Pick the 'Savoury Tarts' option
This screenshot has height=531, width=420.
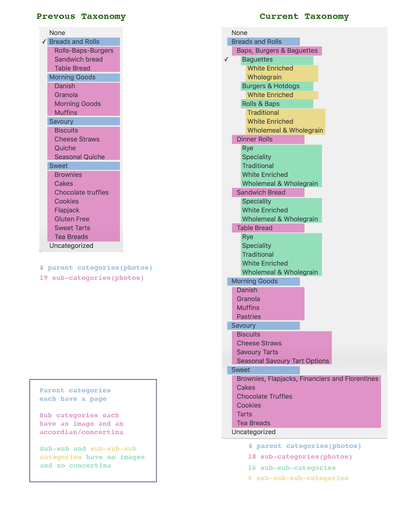[257, 352]
